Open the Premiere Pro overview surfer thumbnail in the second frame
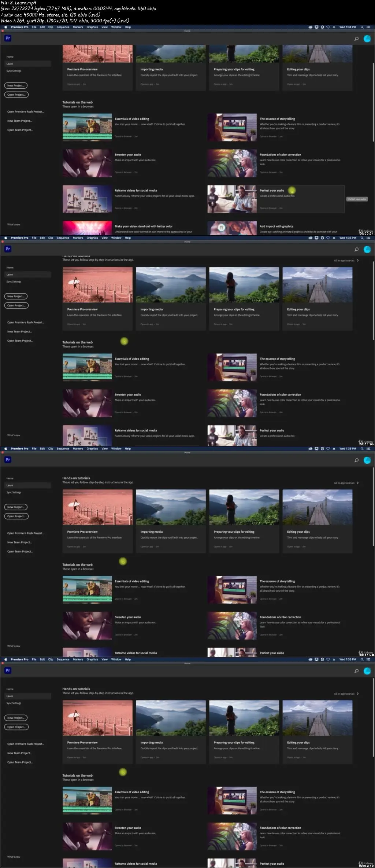 click(x=97, y=285)
